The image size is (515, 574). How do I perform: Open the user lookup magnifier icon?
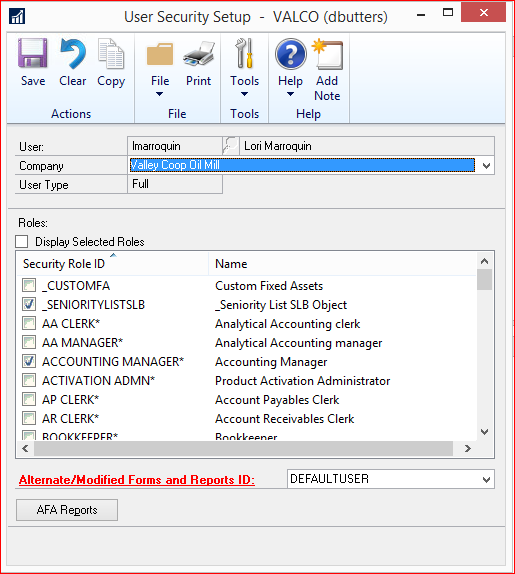coord(231,146)
